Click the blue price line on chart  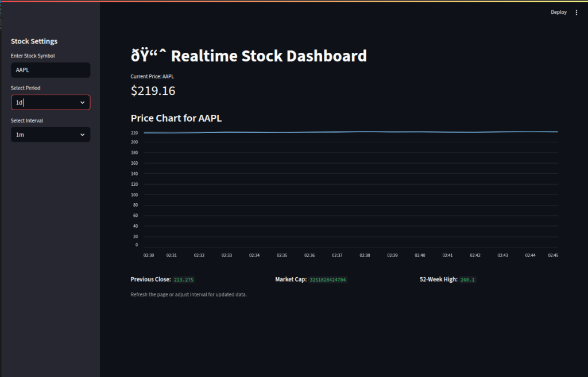351,132
